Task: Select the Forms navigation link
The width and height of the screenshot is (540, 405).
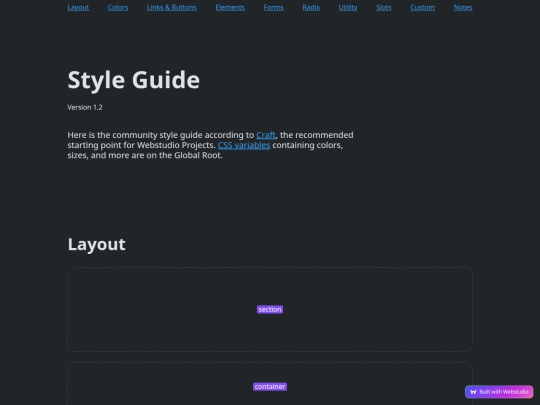Action: [x=273, y=7]
